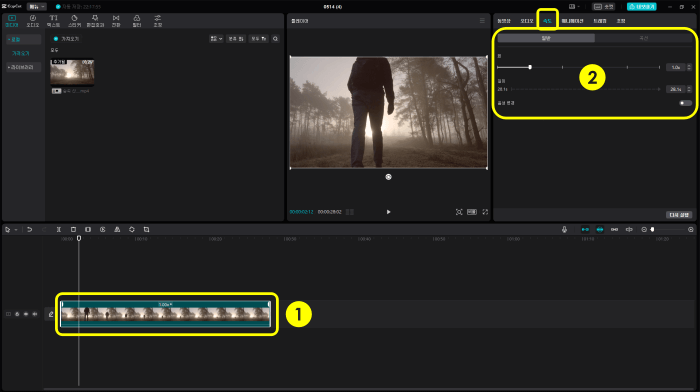Click the speed multiplier slider handle
This screenshot has width=700, height=392.
[x=530, y=67]
